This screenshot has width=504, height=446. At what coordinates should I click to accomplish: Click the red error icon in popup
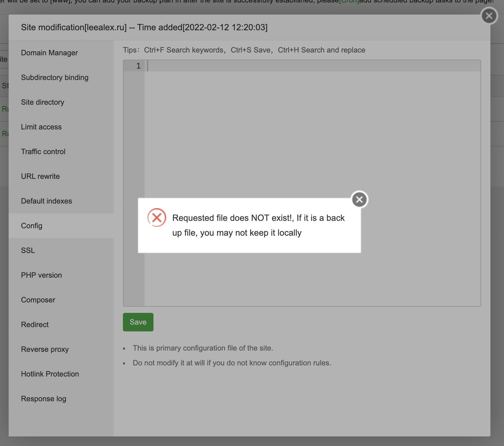pos(157,217)
